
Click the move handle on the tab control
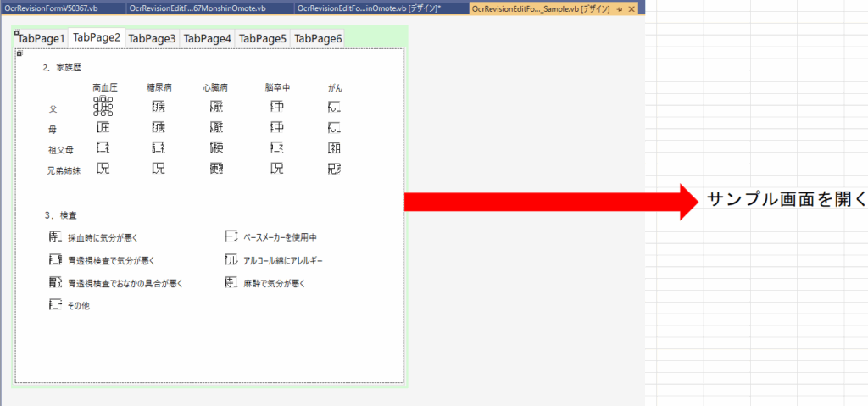click(x=16, y=33)
